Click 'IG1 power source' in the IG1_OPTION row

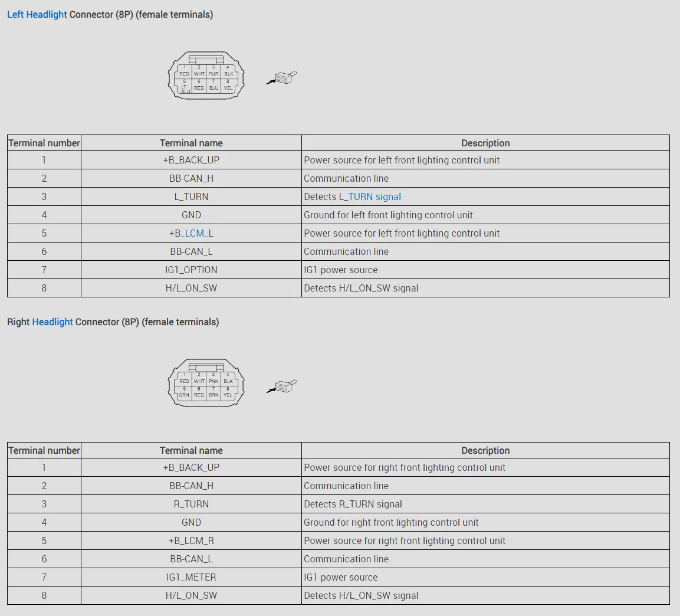tap(341, 270)
